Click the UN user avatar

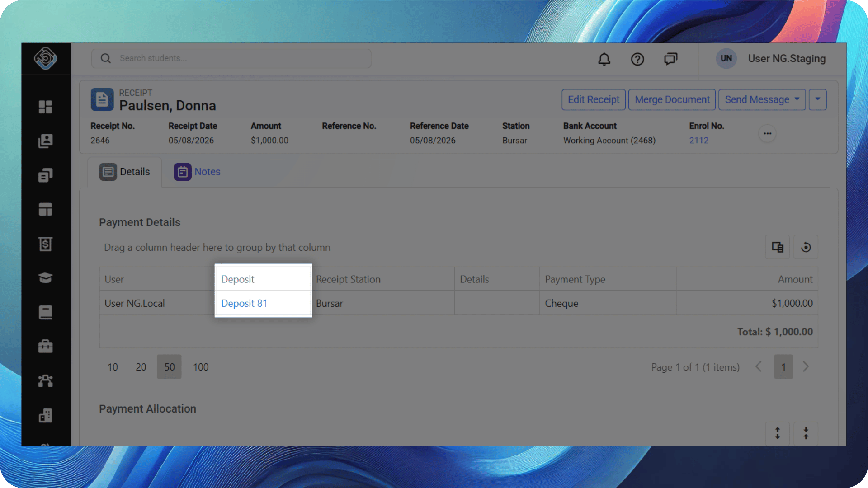point(726,58)
